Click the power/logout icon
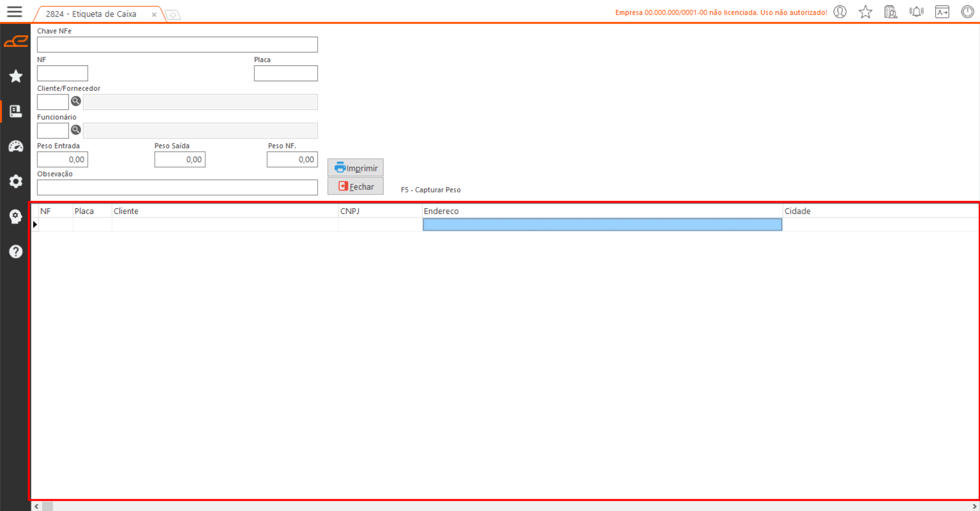The image size is (980, 511). tap(967, 12)
